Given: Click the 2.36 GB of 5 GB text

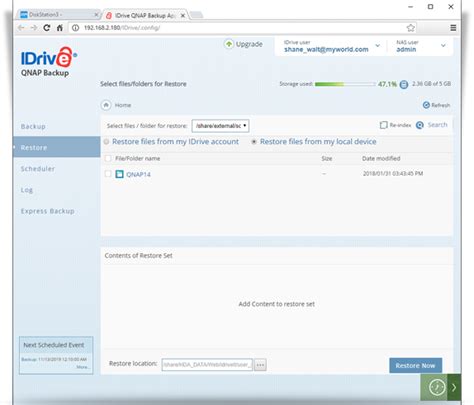Looking at the screenshot, I should [431, 84].
